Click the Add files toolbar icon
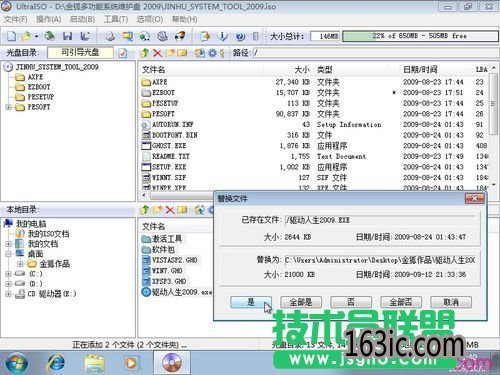 pyautogui.click(x=205, y=36)
